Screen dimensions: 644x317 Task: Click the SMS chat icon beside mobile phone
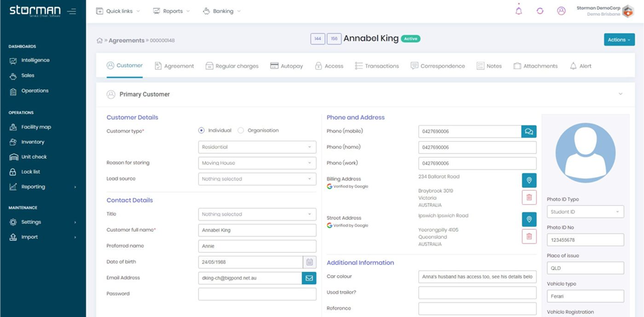click(x=528, y=131)
